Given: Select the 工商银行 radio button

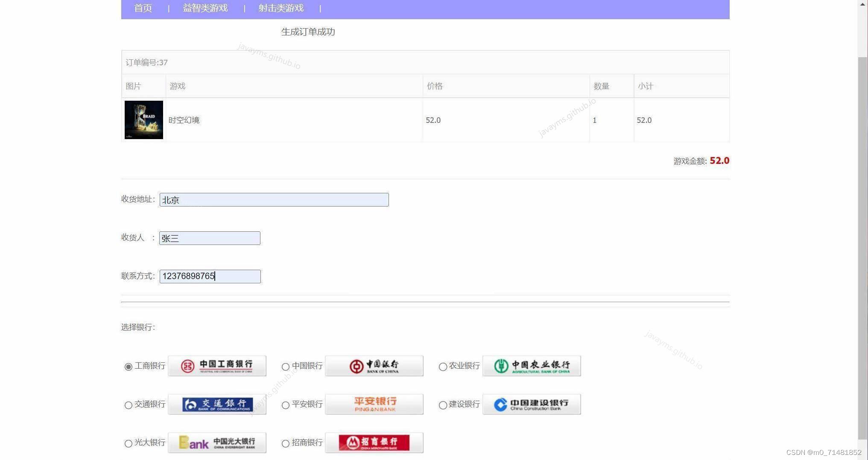Looking at the screenshot, I should (x=128, y=367).
